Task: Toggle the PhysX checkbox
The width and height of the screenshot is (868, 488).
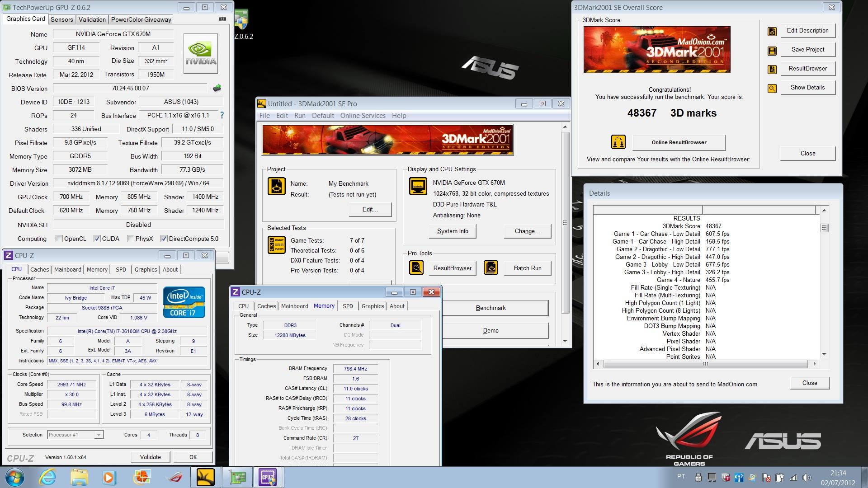Action: pyautogui.click(x=130, y=239)
